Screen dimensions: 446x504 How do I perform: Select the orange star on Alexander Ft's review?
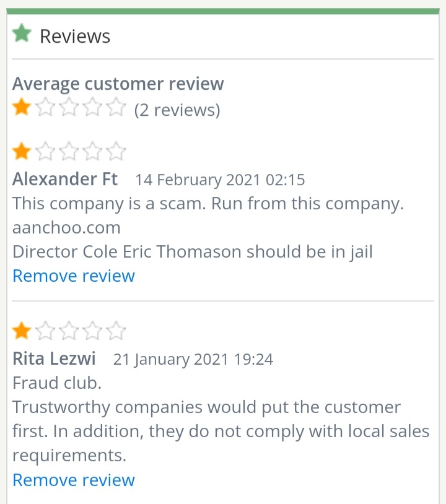pyautogui.click(x=20, y=150)
